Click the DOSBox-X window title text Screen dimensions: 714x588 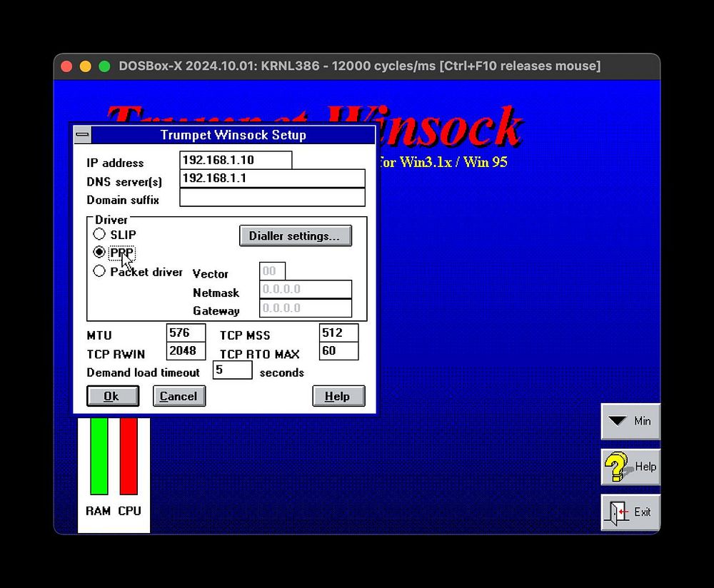point(360,66)
